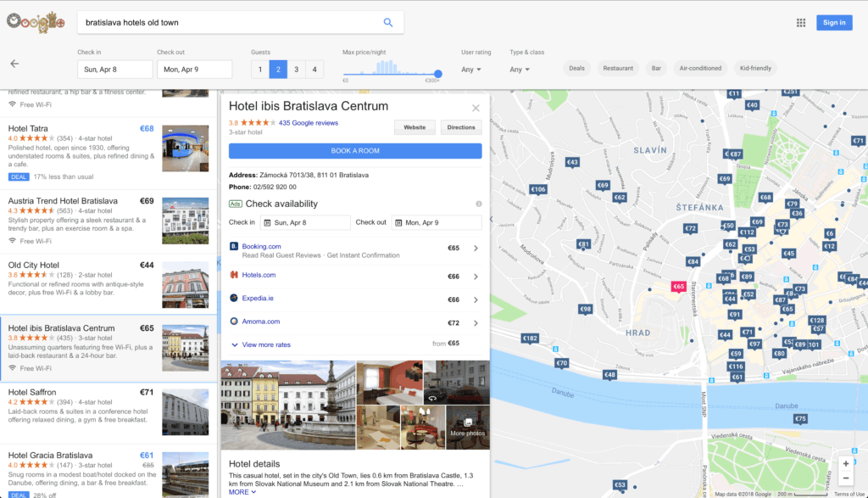This screenshot has width=868, height=498.
Task: Toggle the Kid-friendly filter chip
Action: pyautogui.click(x=755, y=68)
